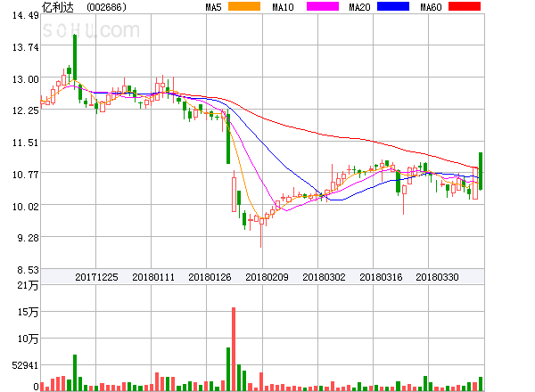Click the 52941 volume axis label

point(25,365)
